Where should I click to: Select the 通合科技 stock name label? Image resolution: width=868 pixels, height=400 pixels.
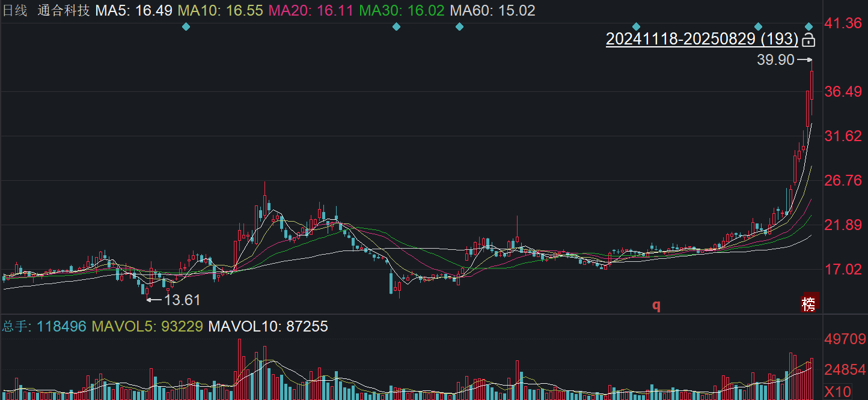(x=63, y=10)
